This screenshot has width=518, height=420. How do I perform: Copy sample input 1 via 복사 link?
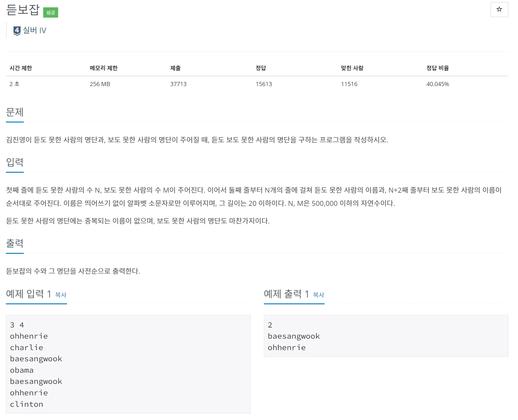coord(61,295)
